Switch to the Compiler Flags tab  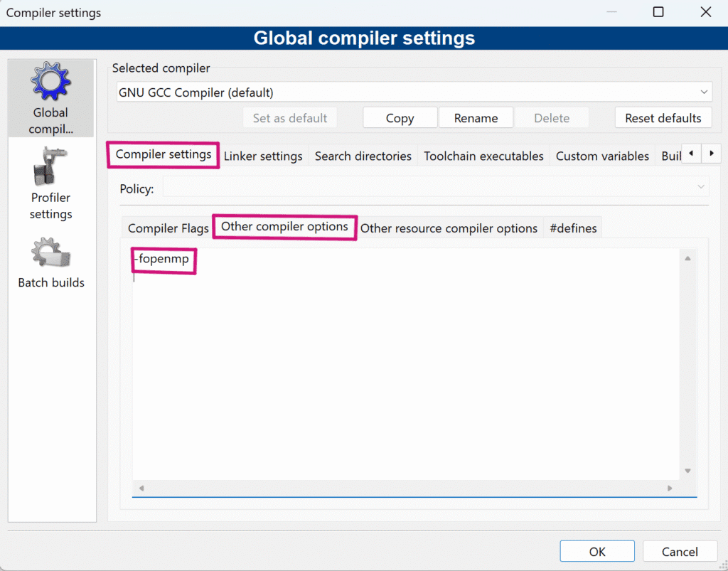tap(168, 228)
